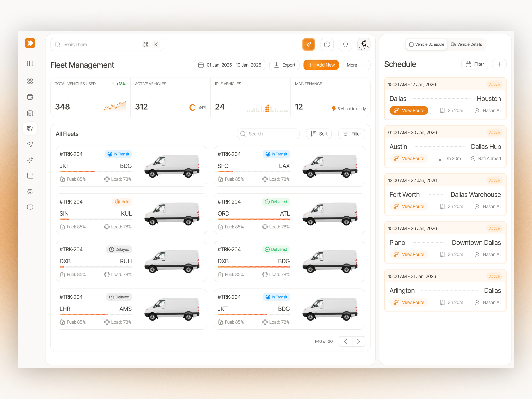Image resolution: width=532 pixels, height=399 pixels.
Task: Open the Schedule Filter button
Action: point(475,64)
